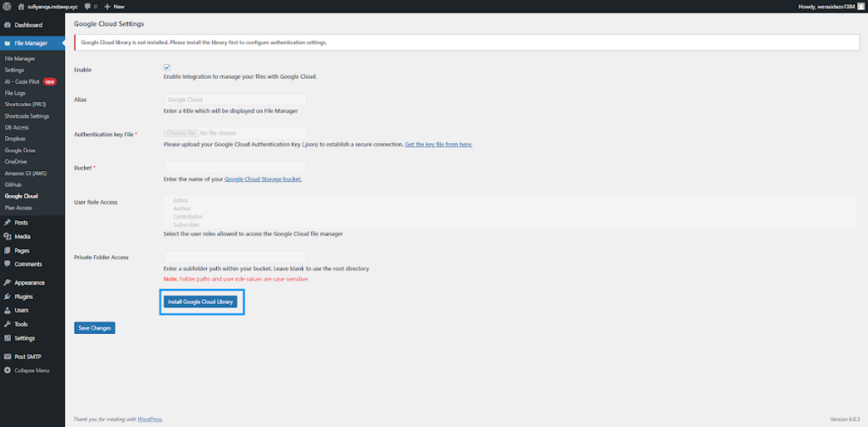Viewport: 868px width, 427px height.
Task: Click the comments bubble icon in admin bar
Action: [x=86, y=6]
